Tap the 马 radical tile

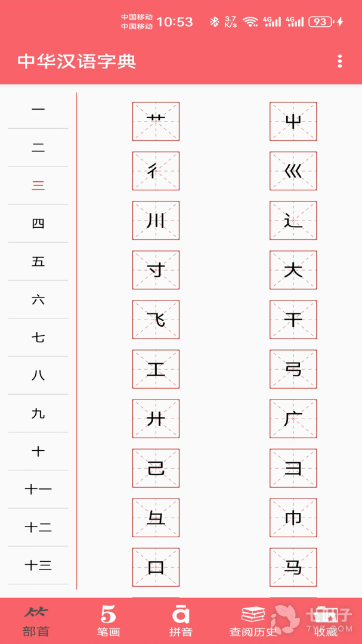293,567
